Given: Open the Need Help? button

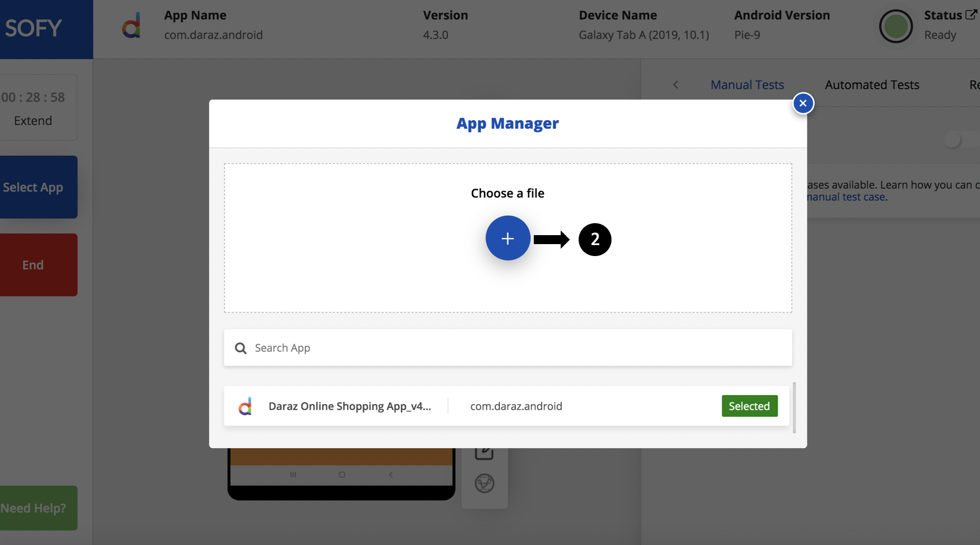Looking at the screenshot, I should (x=38, y=508).
